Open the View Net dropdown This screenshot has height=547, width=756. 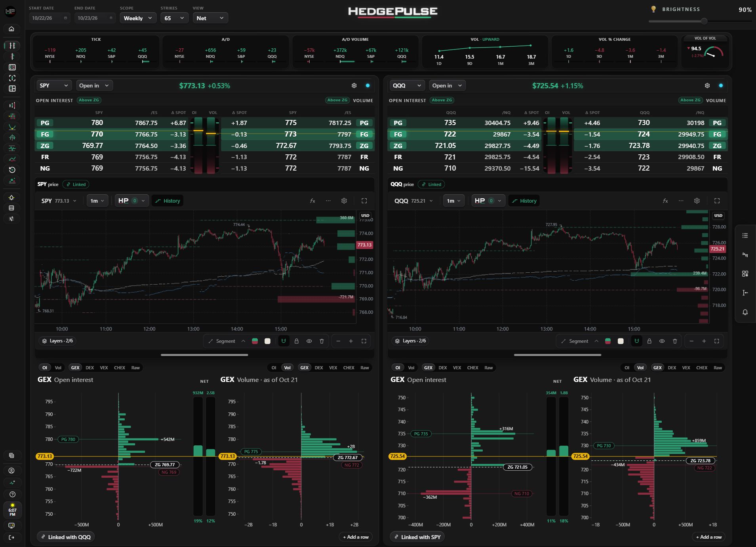coord(210,18)
